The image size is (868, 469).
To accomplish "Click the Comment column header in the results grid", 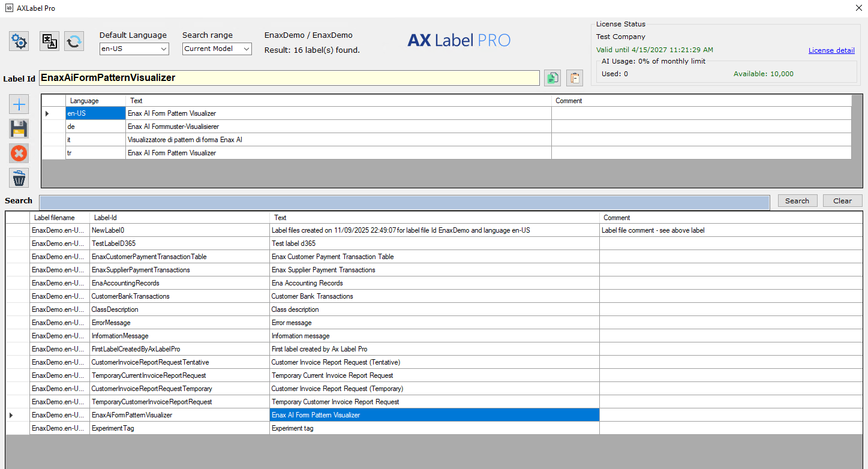I will 731,218.
